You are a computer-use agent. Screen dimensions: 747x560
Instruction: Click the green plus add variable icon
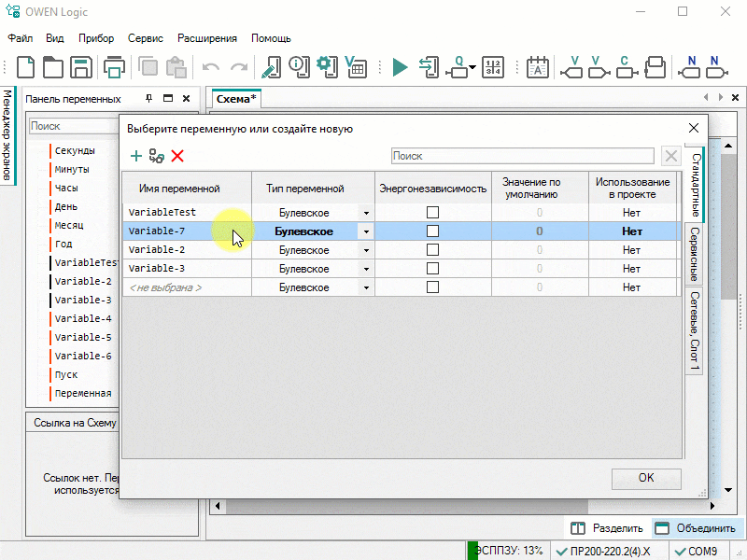(136, 157)
